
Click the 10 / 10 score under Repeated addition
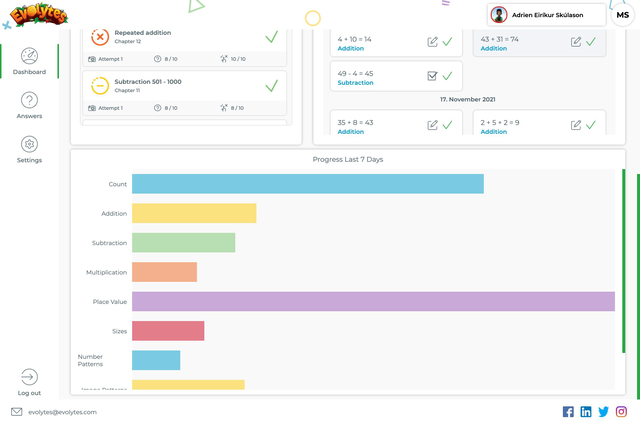tap(238, 59)
